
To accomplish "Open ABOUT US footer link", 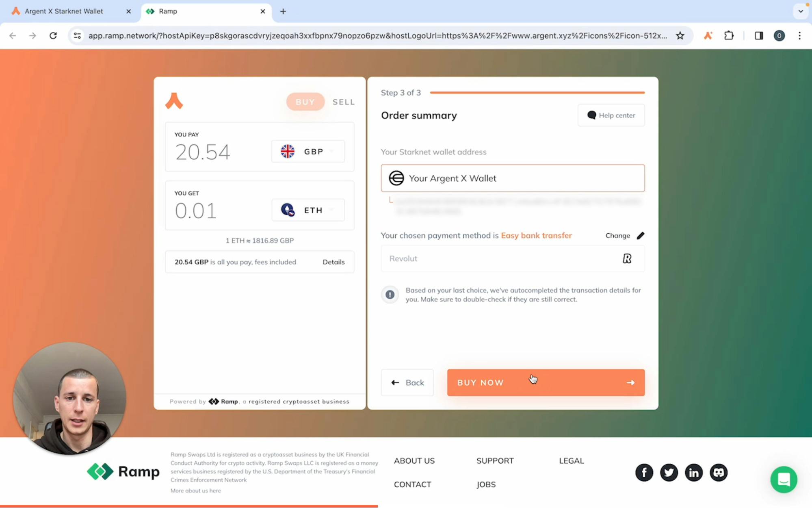I will 414,461.
